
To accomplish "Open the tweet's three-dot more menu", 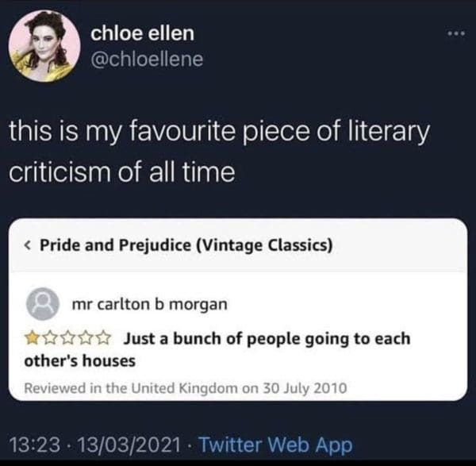I will pos(456,33).
